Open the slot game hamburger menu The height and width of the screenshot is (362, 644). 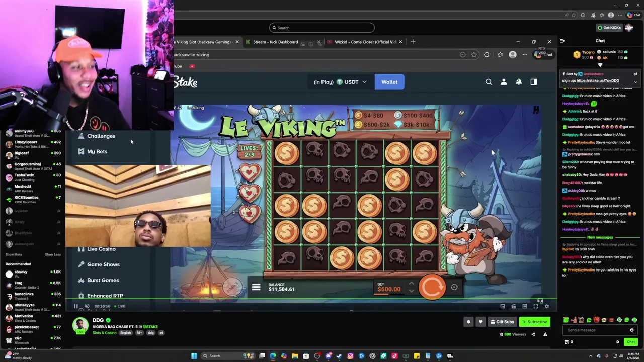[256, 287]
